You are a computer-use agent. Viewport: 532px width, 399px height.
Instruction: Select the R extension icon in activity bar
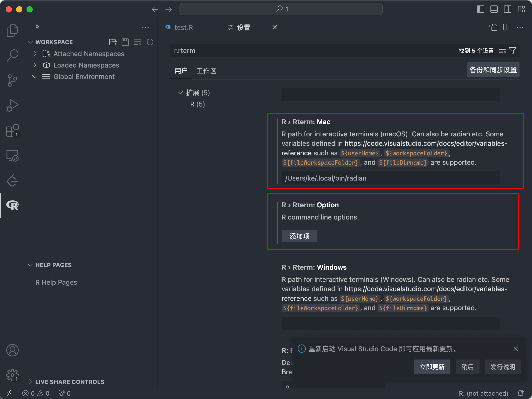pos(12,205)
